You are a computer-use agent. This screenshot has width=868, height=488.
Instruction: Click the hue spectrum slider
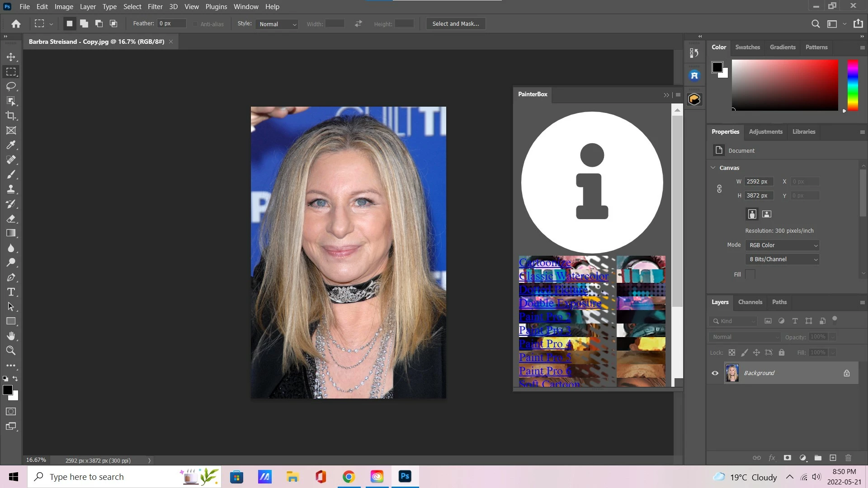click(x=853, y=85)
